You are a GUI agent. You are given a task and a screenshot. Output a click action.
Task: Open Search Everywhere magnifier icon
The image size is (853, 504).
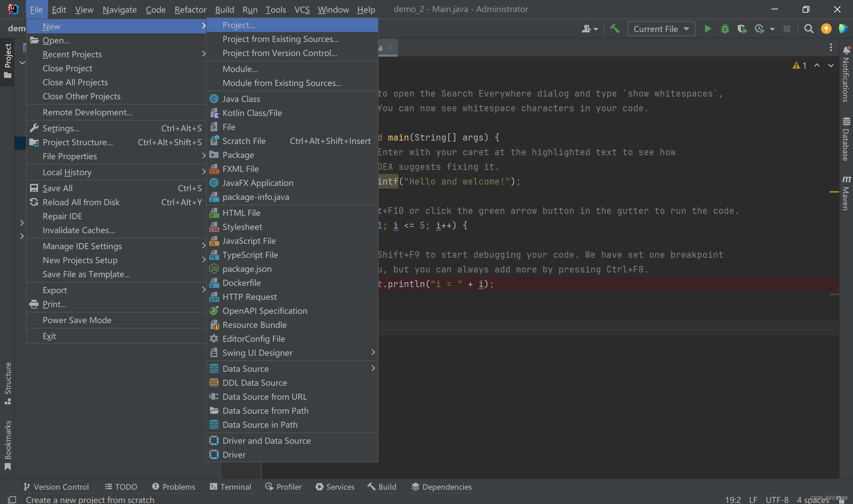pos(809,29)
